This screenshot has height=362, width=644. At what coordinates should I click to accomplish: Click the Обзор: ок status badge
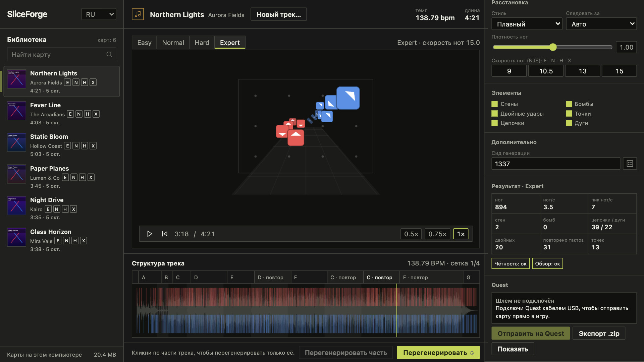coord(547,263)
